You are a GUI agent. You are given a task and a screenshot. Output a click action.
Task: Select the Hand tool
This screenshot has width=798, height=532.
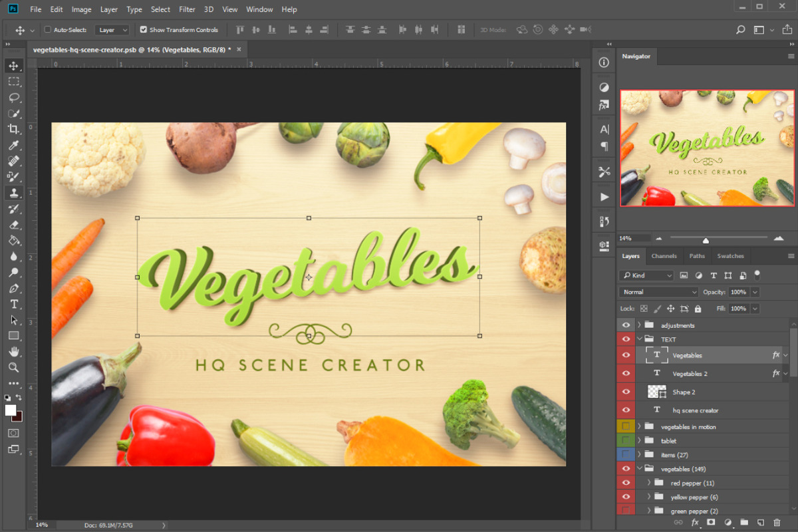click(x=13, y=352)
